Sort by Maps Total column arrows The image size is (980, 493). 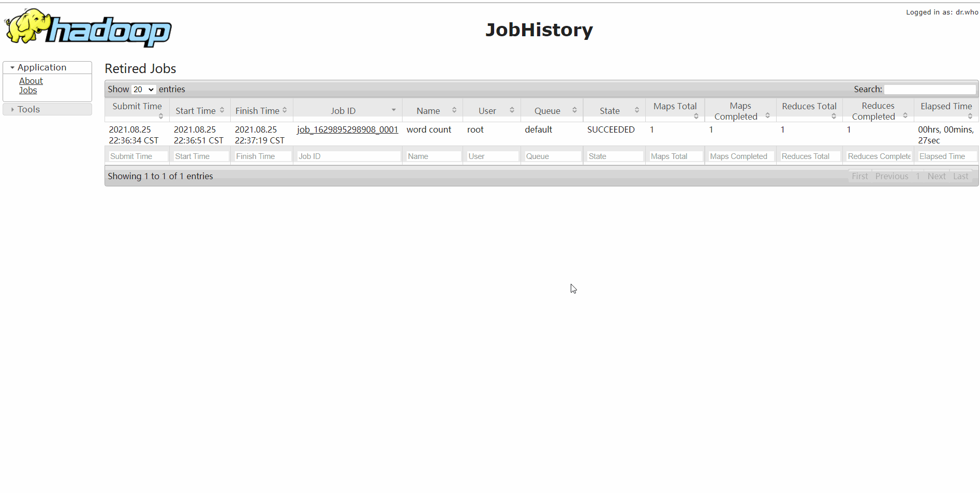point(696,117)
